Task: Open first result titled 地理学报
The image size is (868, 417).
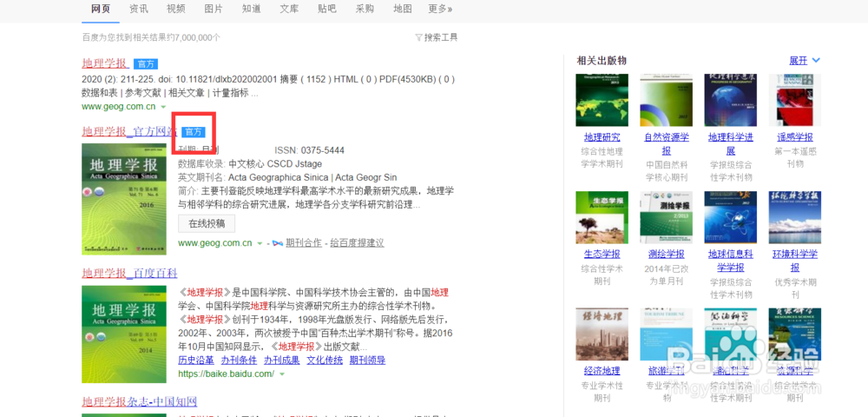Action: click(x=105, y=63)
